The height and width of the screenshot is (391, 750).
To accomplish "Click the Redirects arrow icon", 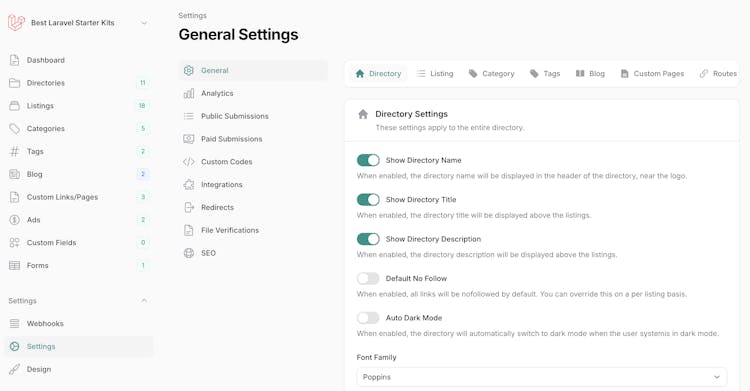I will (x=189, y=207).
